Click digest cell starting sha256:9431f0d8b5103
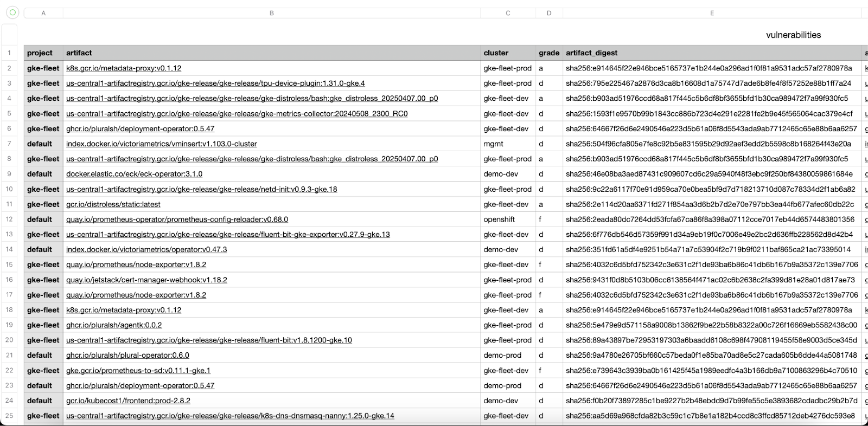The image size is (868, 426). pyautogui.click(x=712, y=280)
